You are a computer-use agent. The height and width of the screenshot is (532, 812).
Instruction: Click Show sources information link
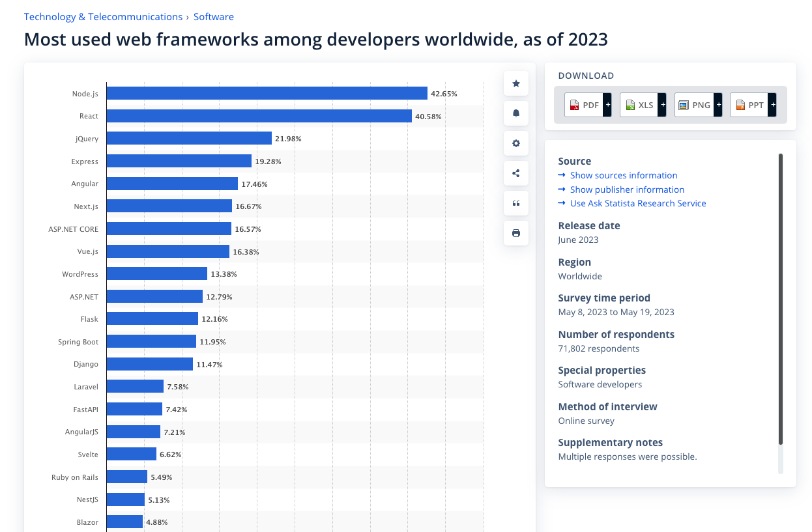tap(623, 175)
